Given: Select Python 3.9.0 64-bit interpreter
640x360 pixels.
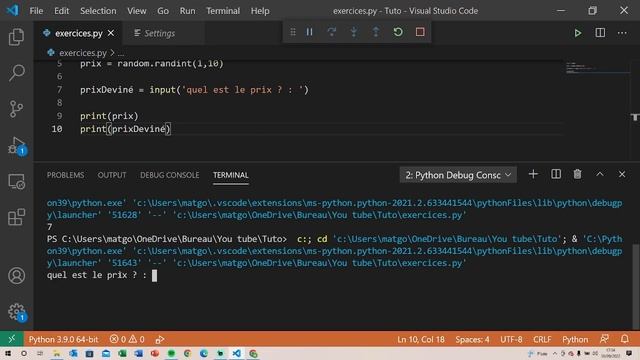Looking at the screenshot, I should (63, 339).
